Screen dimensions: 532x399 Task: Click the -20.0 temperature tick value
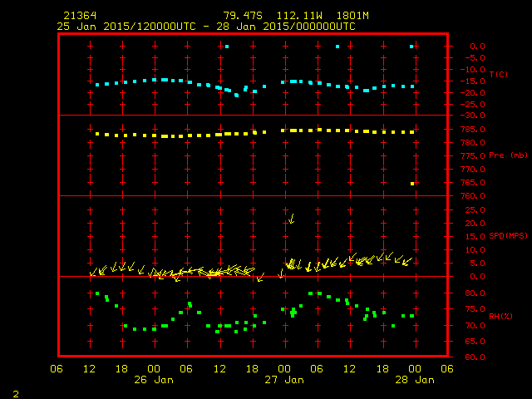tap(473, 92)
